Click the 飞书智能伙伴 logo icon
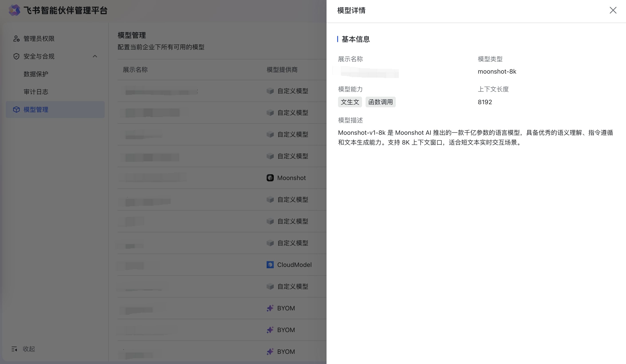Image resolution: width=626 pixels, height=364 pixels. pyautogui.click(x=14, y=10)
